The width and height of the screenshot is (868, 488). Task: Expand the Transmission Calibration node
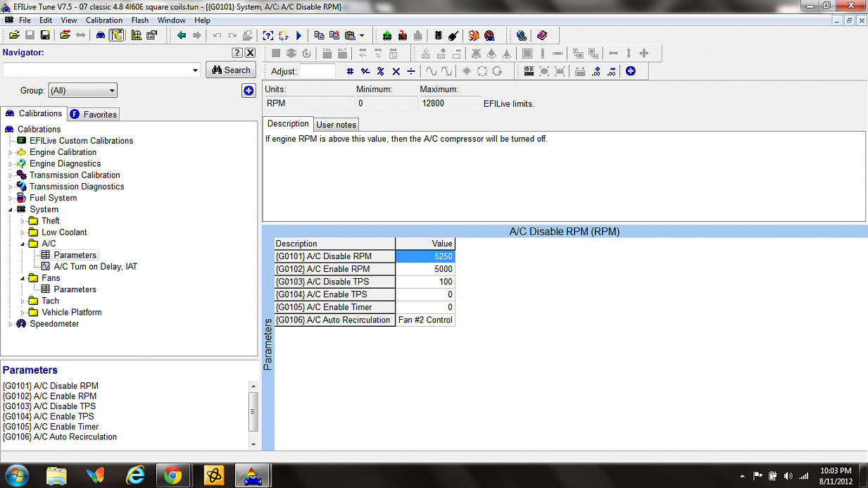click(x=10, y=175)
